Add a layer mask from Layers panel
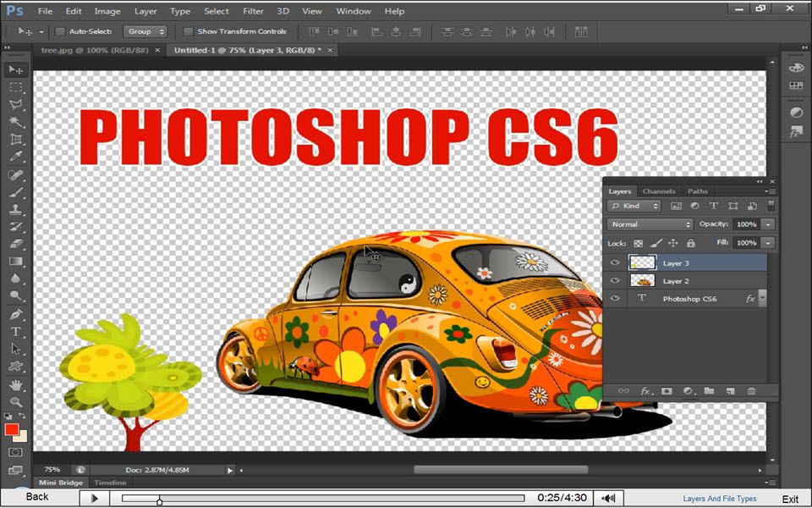The image size is (812, 508). (x=667, y=391)
